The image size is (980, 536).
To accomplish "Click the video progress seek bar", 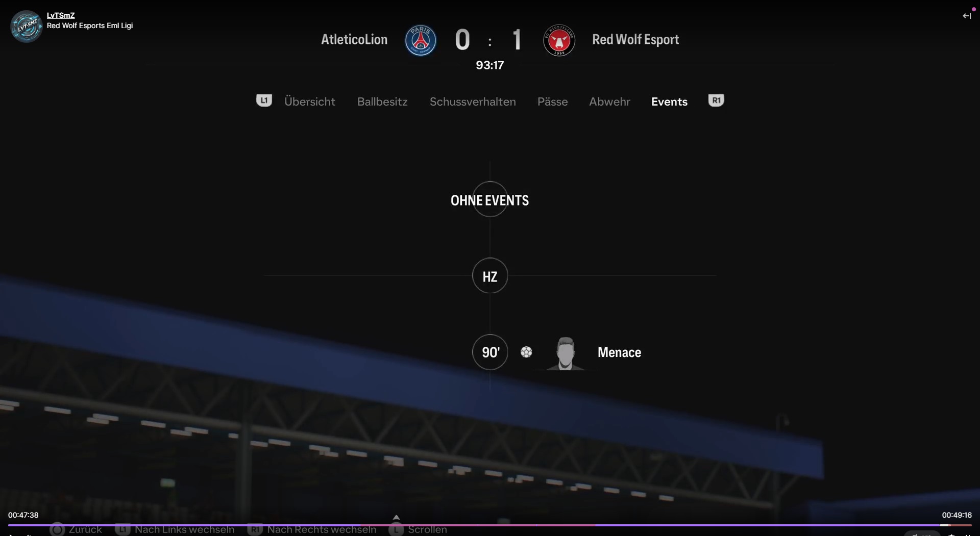I will 490,525.
